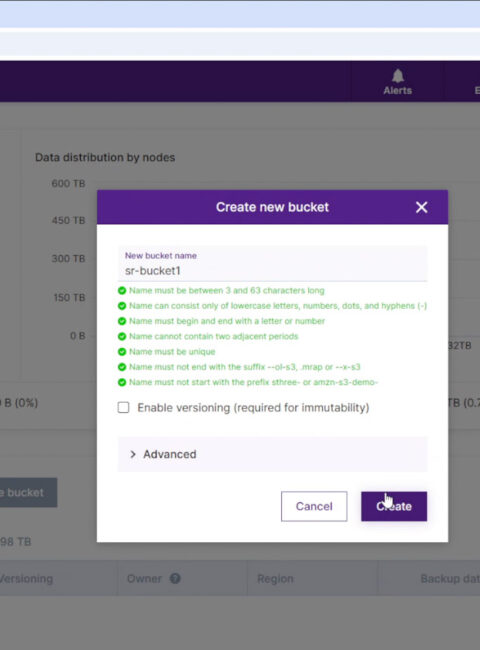480x650 pixels.
Task: Click the Create new bucket dialog title
Action: [x=272, y=207]
